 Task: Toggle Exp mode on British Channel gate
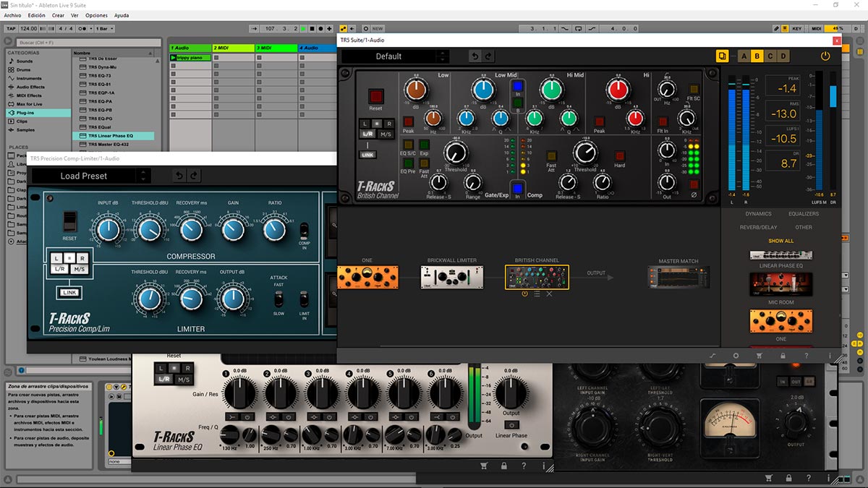[x=424, y=145]
